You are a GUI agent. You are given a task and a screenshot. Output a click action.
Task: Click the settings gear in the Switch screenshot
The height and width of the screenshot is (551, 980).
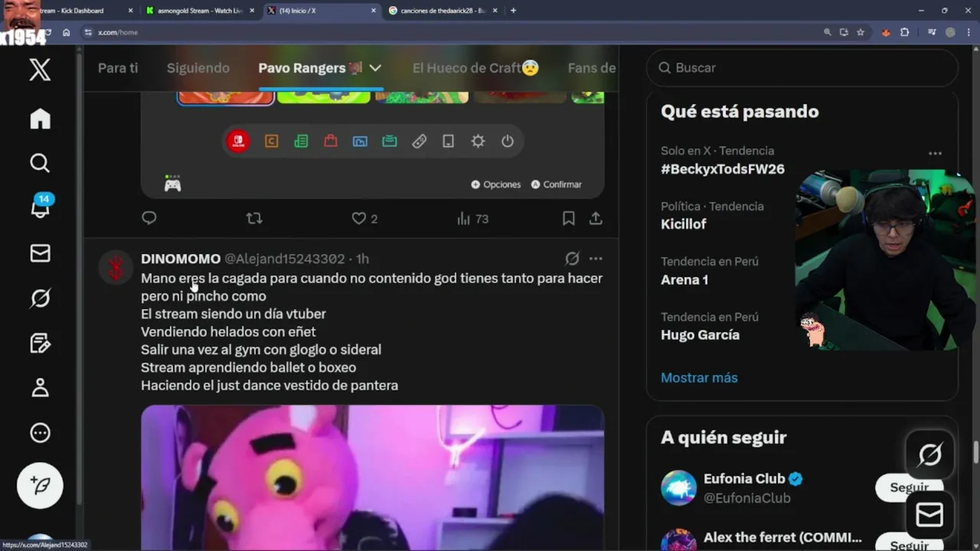pyautogui.click(x=478, y=142)
